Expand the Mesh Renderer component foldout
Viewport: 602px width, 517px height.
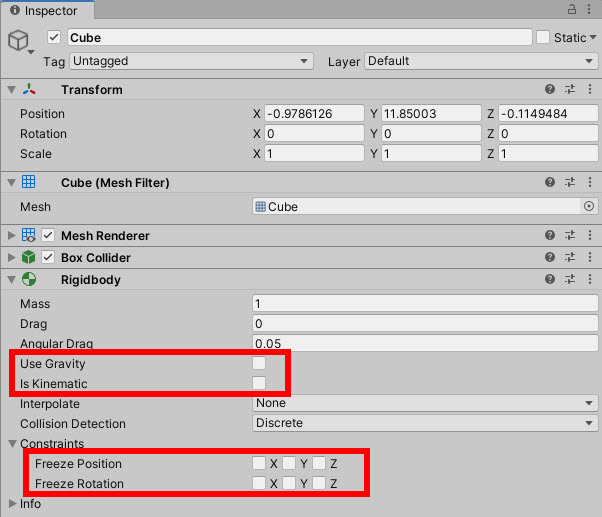pyautogui.click(x=12, y=235)
